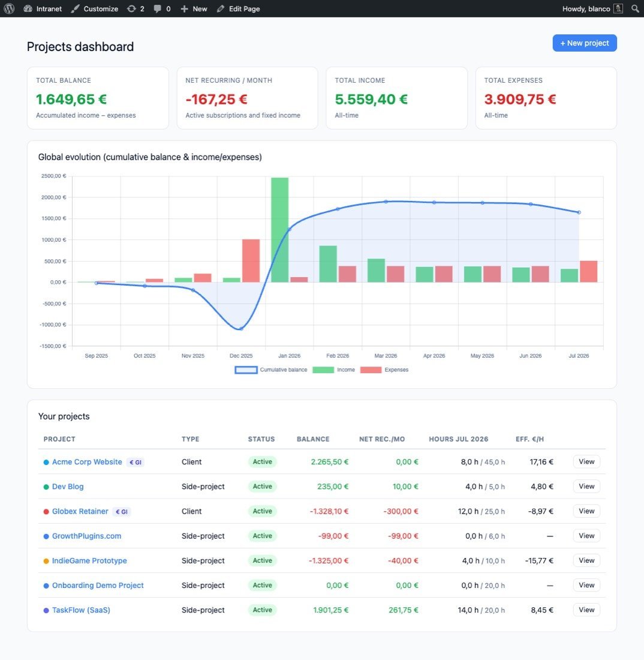Click the Total Balance value 1.649,65 €
This screenshot has width=644, height=660.
tap(71, 100)
